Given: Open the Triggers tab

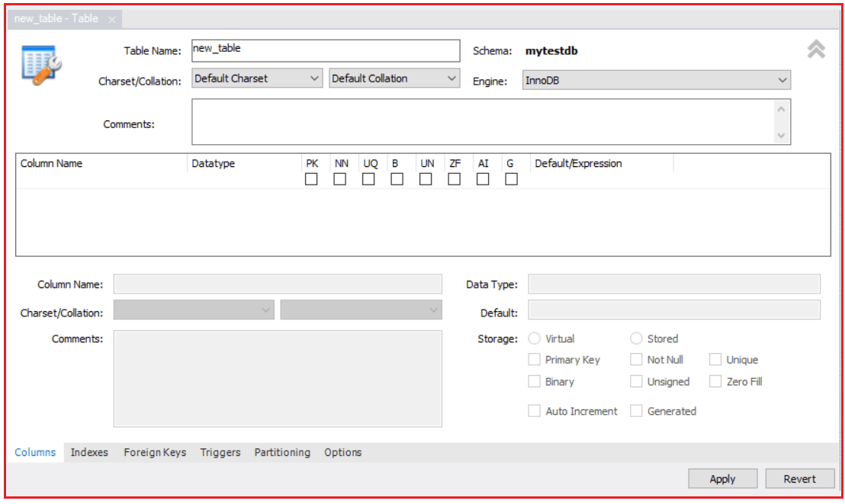Looking at the screenshot, I should 220,452.
